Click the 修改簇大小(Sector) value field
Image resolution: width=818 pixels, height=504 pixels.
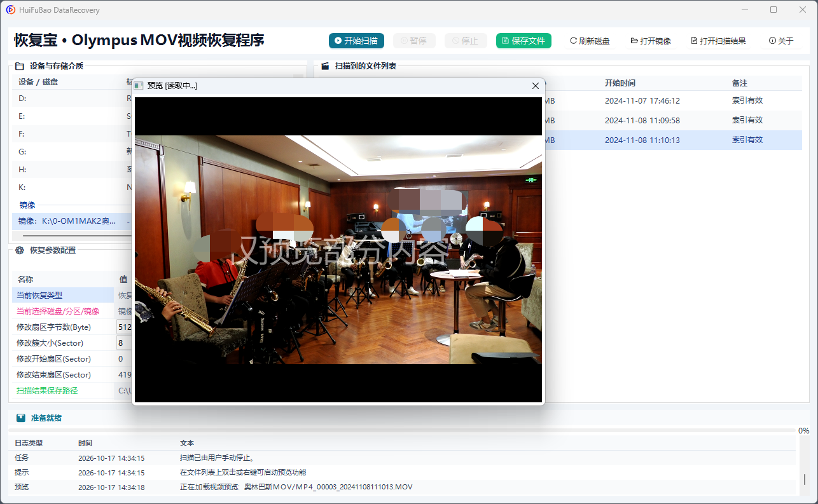(x=124, y=343)
